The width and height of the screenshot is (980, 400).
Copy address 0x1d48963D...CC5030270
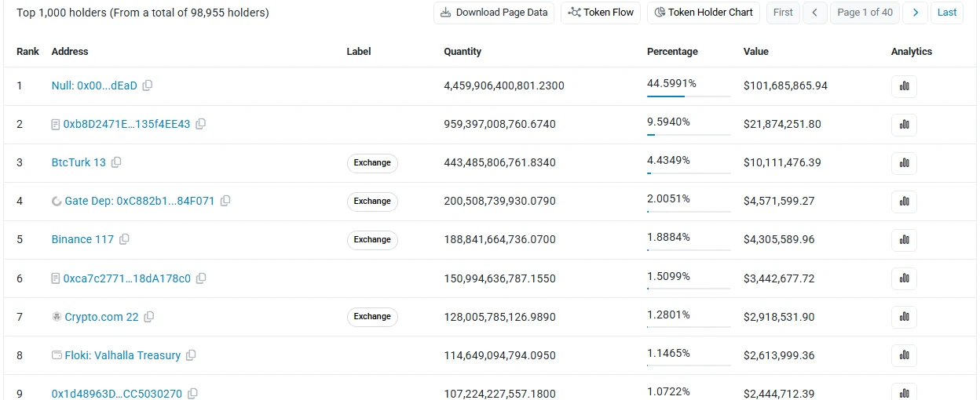click(x=192, y=394)
